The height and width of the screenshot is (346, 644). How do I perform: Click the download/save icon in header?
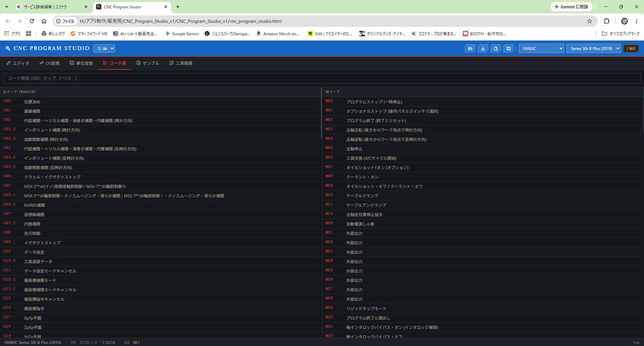(x=482, y=49)
